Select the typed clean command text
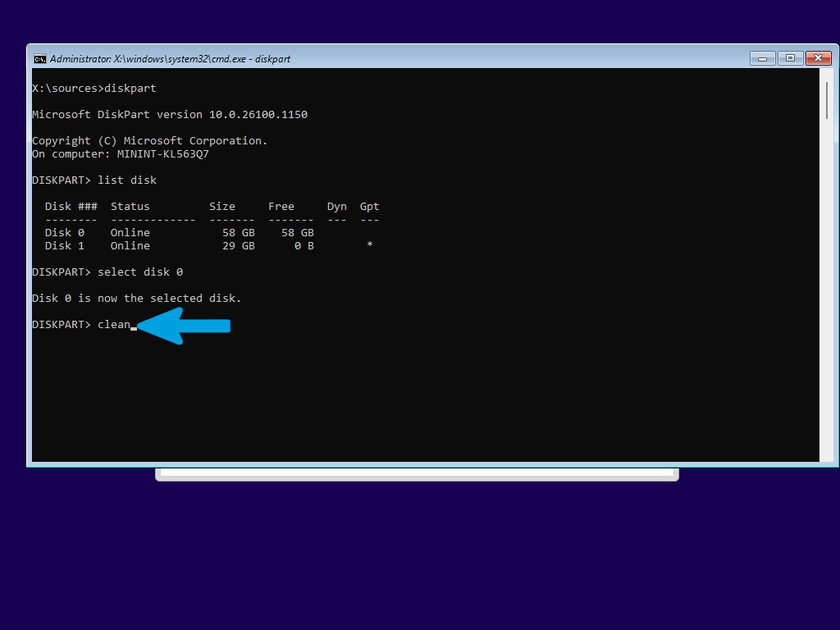The height and width of the screenshot is (630, 840). [113, 325]
